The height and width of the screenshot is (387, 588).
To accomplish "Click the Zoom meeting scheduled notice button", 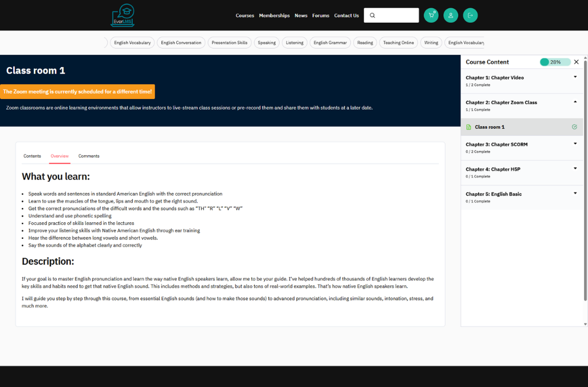I will [77, 92].
